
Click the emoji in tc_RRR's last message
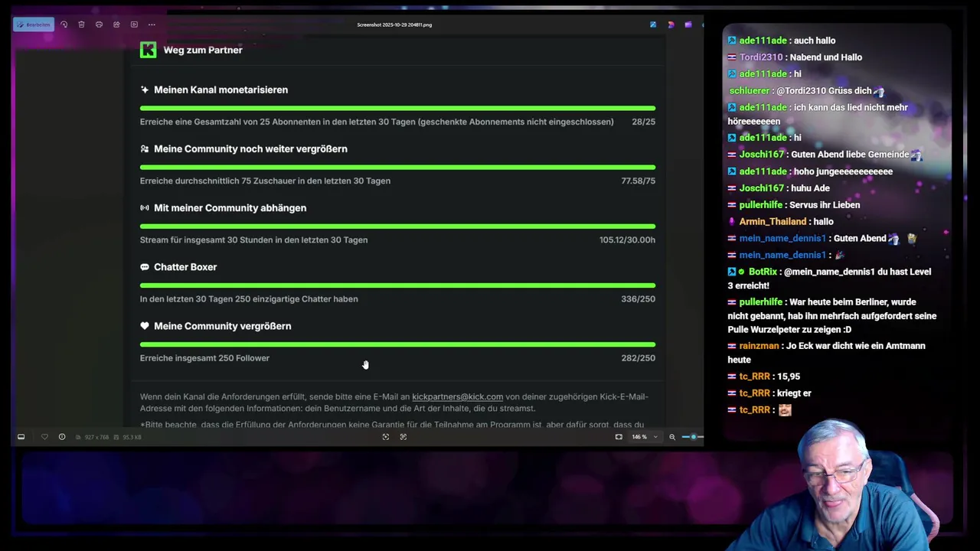[x=784, y=410]
